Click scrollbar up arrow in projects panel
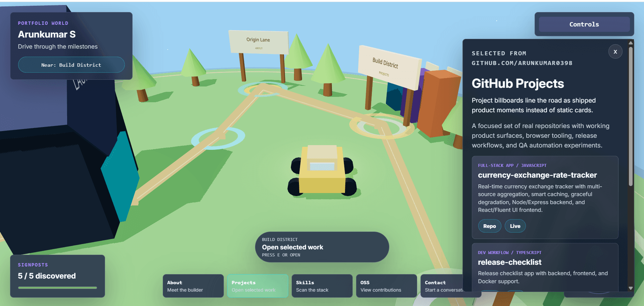644x306 pixels. pyautogui.click(x=631, y=43)
